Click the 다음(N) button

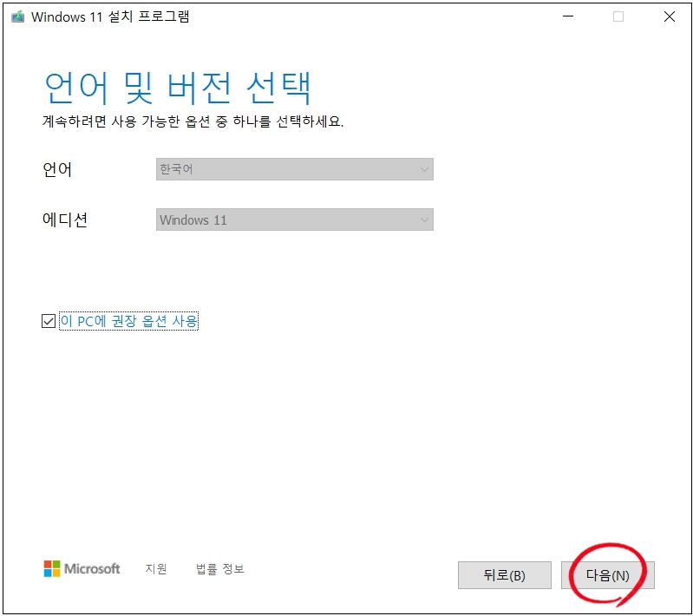tap(608, 575)
